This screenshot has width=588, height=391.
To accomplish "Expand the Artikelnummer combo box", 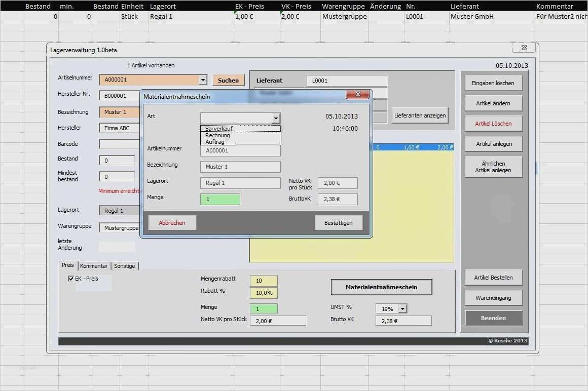I will tap(203, 80).
